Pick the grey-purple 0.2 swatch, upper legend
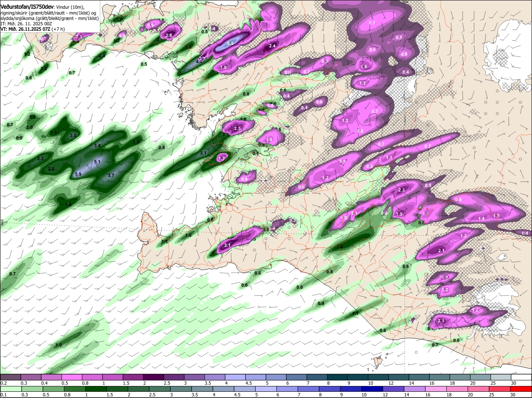 coord(10,377)
